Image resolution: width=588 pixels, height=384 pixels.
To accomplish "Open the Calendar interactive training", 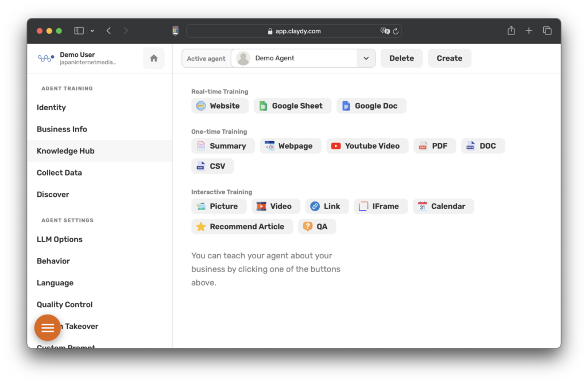I will coord(443,206).
